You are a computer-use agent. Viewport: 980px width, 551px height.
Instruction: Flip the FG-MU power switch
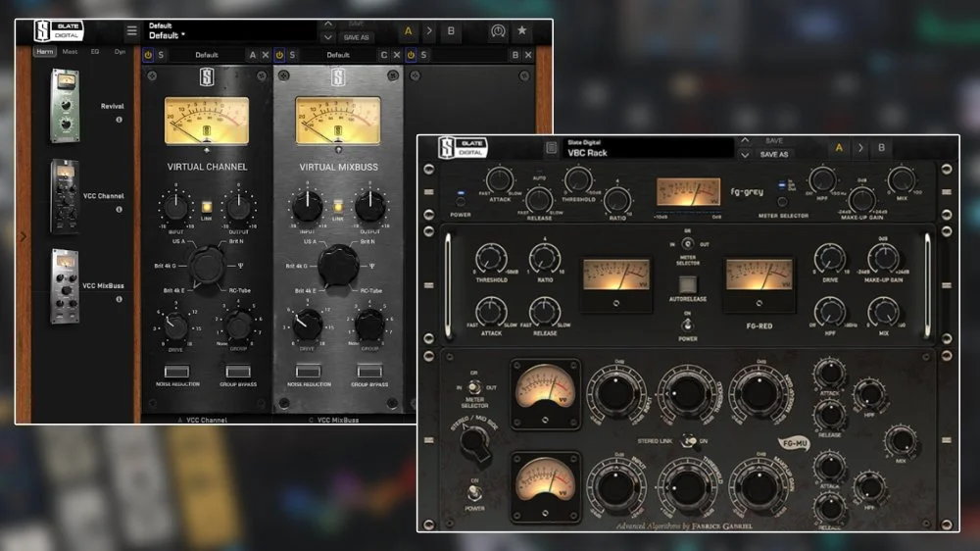pyautogui.click(x=474, y=493)
